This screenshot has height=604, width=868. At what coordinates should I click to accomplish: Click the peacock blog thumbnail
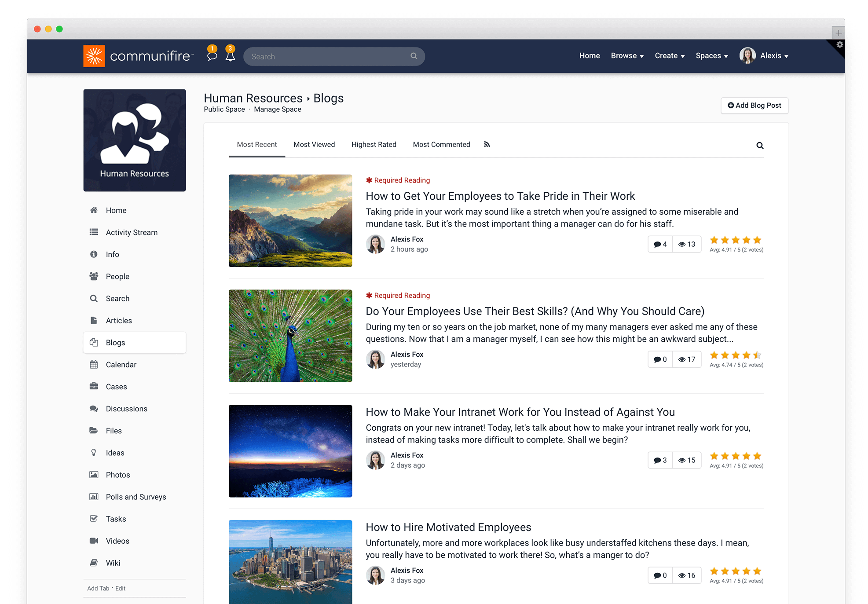pos(290,336)
